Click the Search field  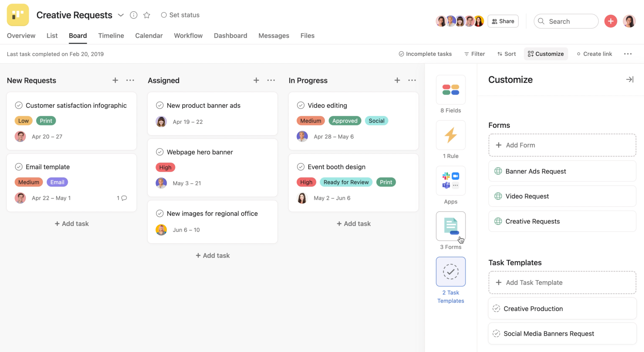click(566, 21)
